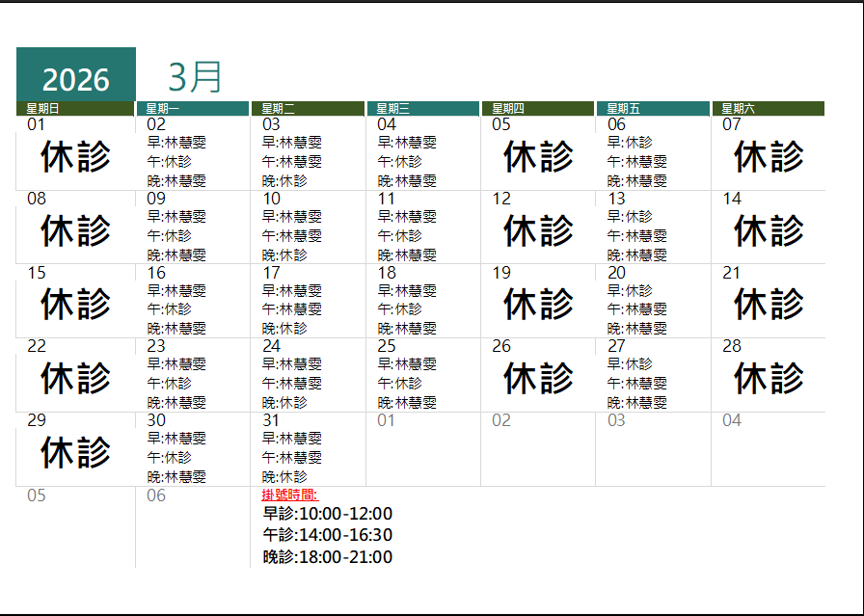Viewport: 864px width, 616px height.
Task: Click the 晚:林慧雯 entry on March 4
Action: click(410, 180)
